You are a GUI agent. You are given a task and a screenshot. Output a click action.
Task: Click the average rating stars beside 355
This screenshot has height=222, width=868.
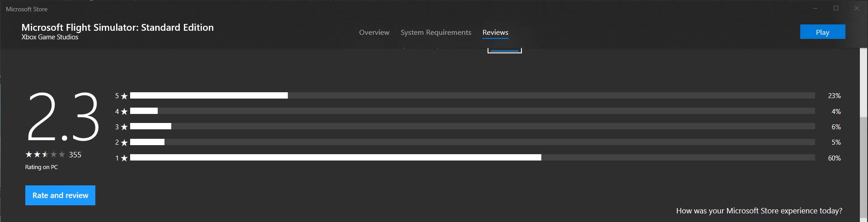tap(45, 155)
